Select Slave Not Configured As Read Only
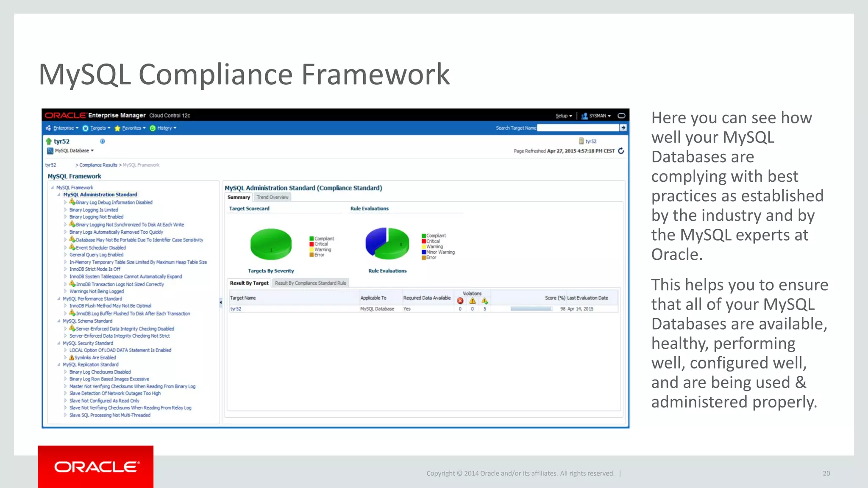Image resolution: width=868 pixels, height=488 pixels. (x=104, y=401)
